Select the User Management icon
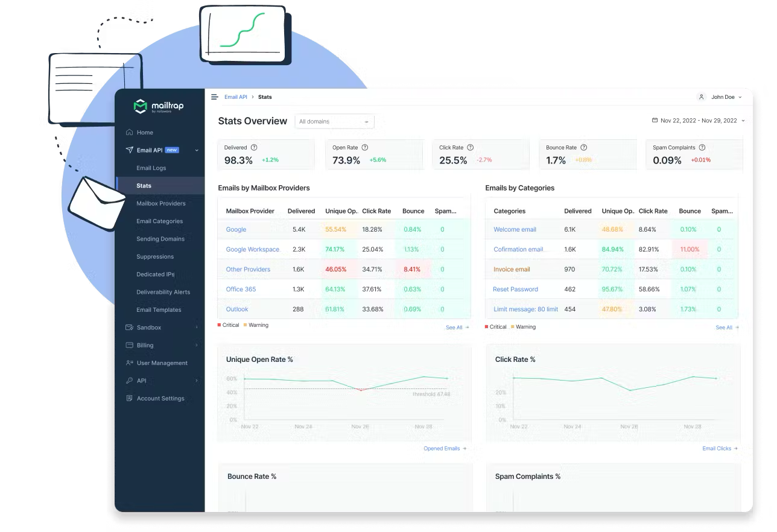 click(x=128, y=363)
